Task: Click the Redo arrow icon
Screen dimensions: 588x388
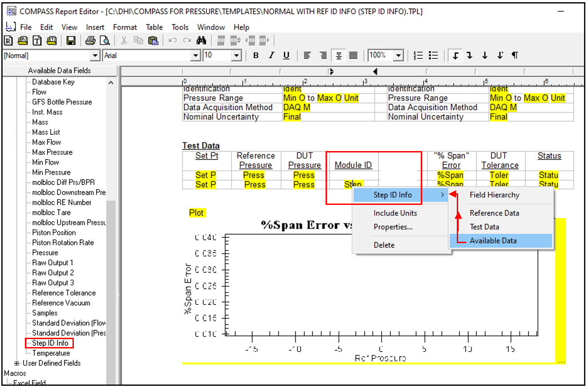Action: pyautogui.click(x=187, y=41)
